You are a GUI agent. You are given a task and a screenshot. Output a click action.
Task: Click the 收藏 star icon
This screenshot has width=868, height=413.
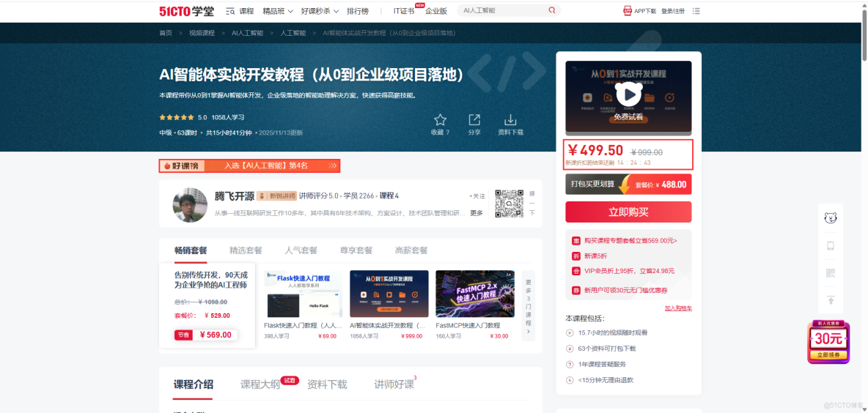tap(440, 120)
